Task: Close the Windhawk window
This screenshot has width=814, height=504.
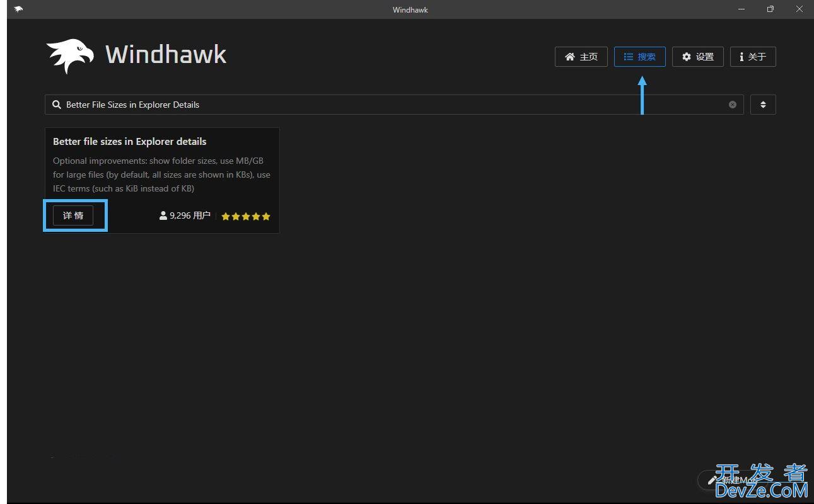Action: (799, 9)
